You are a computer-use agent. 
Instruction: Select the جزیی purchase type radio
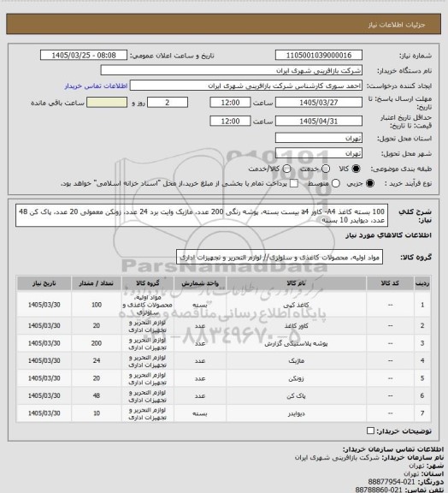pos(371,183)
